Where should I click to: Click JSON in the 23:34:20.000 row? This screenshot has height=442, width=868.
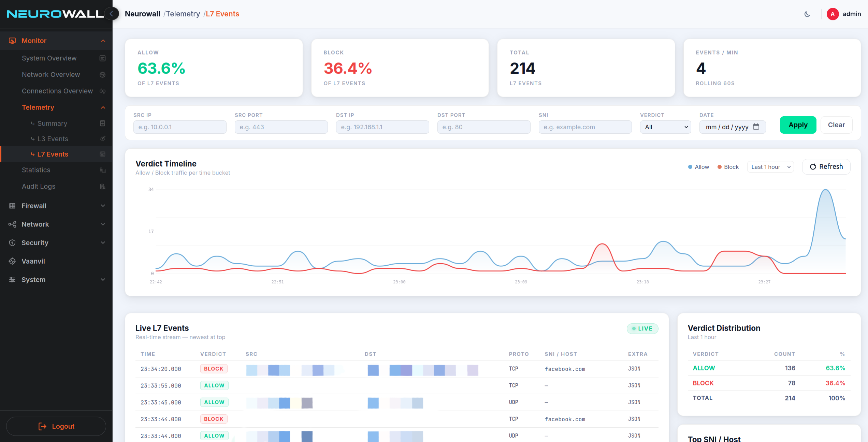tap(634, 369)
